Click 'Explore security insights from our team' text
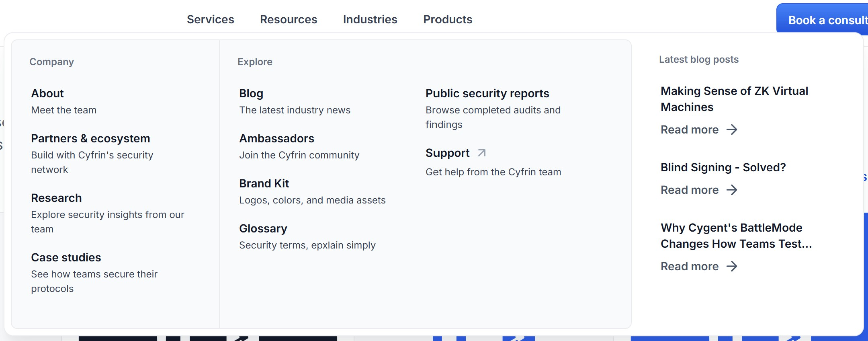Screen dimensions: 868x341 pyautogui.click(x=107, y=222)
